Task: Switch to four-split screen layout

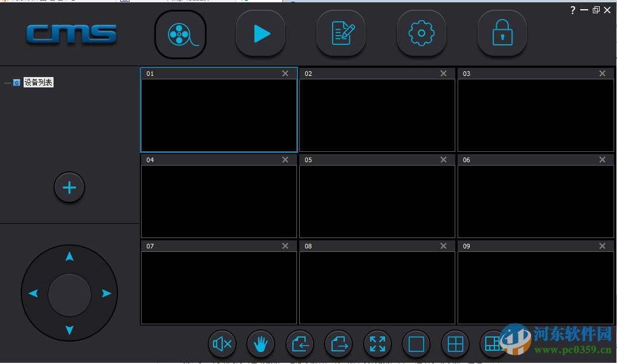Action: pyautogui.click(x=455, y=344)
